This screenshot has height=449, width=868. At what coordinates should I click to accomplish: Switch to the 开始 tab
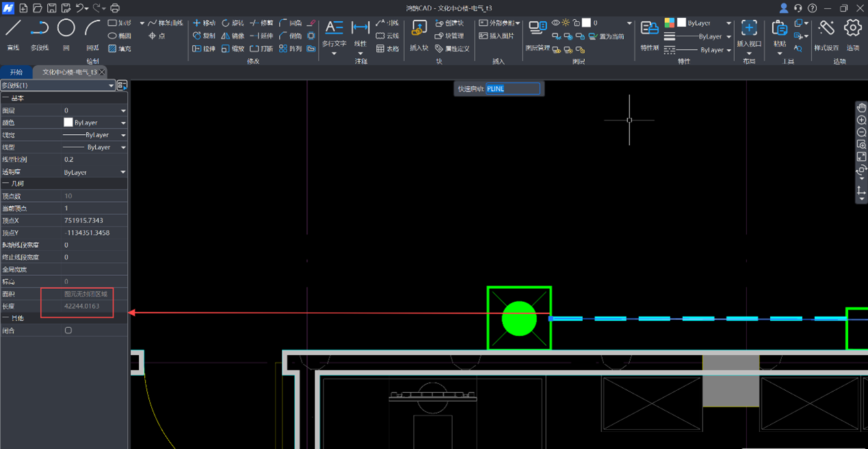pos(16,72)
